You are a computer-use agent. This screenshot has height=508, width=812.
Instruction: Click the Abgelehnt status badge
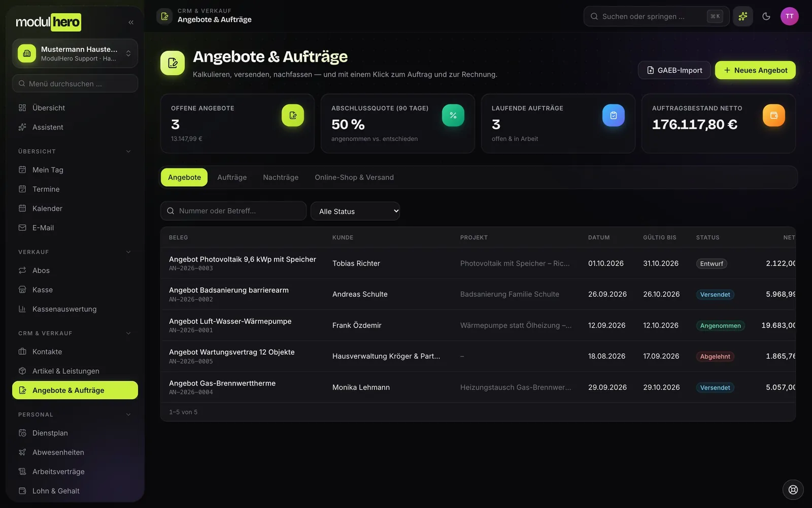click(x=715, y=357)
